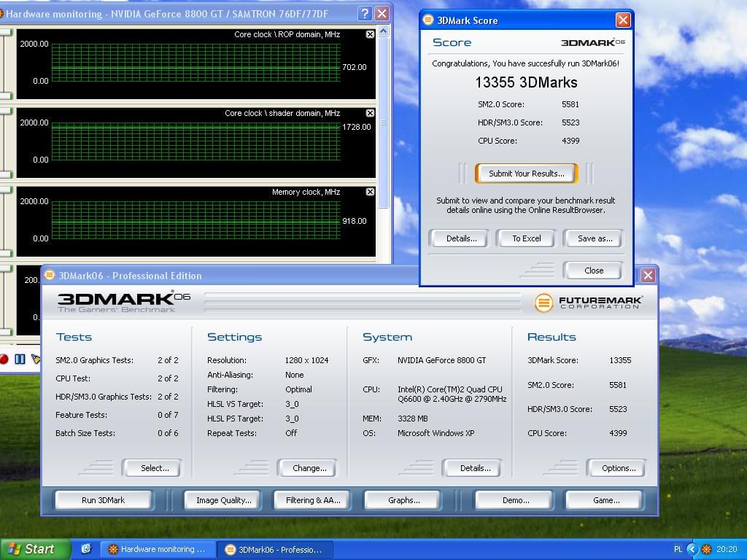Close the Core clock ROP domain graph
The image size is (747, 560).
click(370, 34)
